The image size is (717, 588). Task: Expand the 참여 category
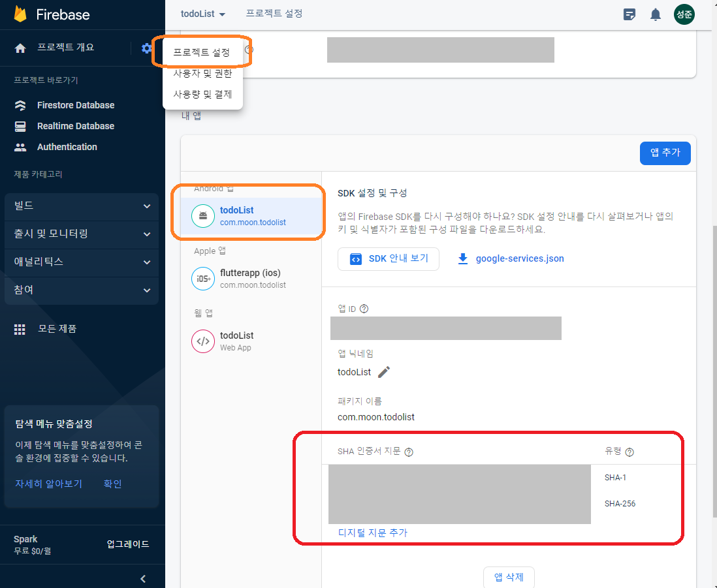click(82, 290)
